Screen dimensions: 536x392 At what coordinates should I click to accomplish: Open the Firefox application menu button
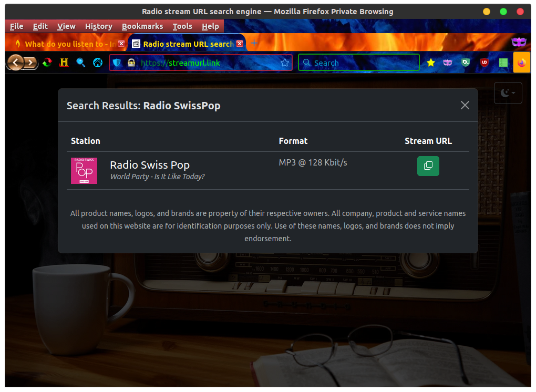pyautogui.click(x=522, y=63)
